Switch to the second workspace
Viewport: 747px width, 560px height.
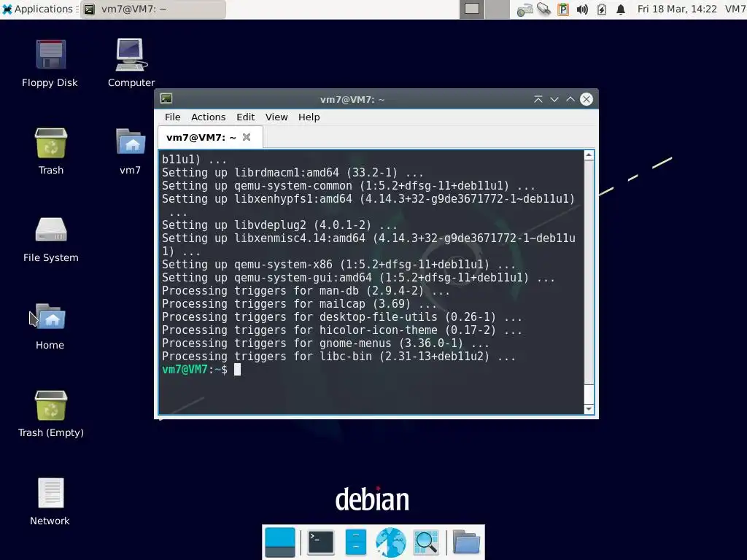pos(498,9)
